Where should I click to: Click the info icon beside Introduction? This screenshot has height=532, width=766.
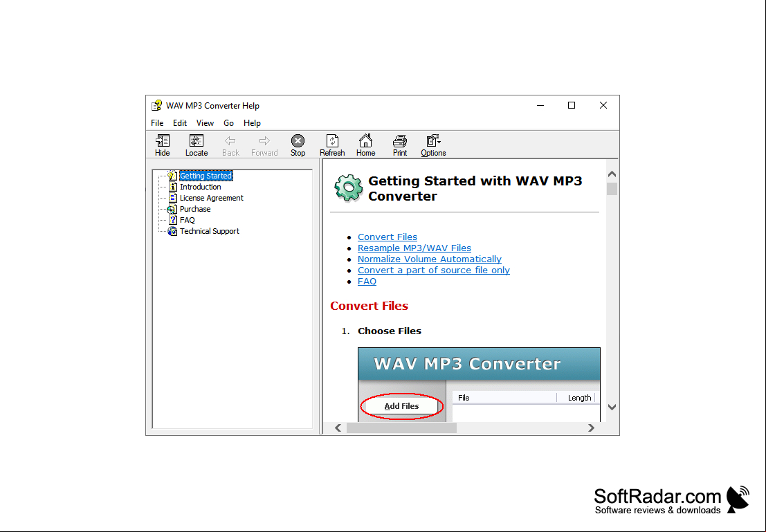(x=172, y=187)
